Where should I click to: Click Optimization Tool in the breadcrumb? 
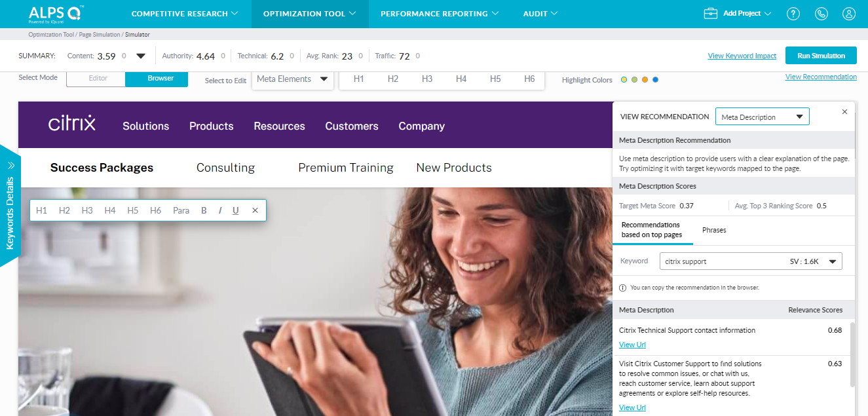coord(52,34)
